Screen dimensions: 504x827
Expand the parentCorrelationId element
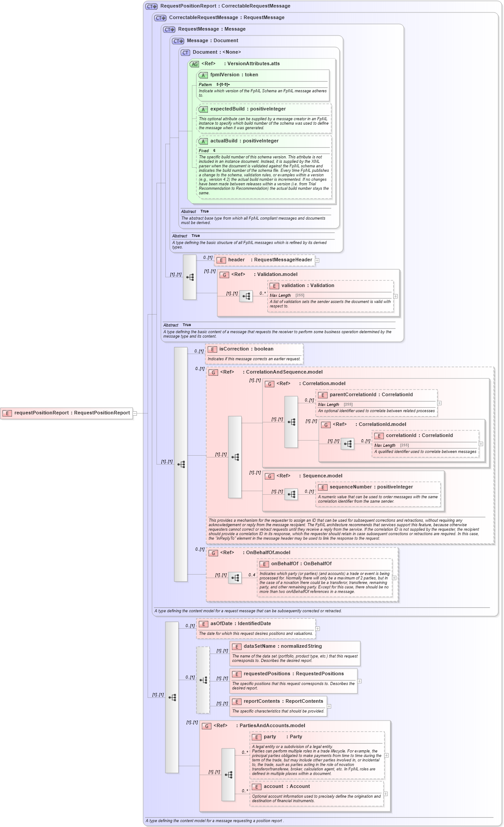tap(440, 403)
